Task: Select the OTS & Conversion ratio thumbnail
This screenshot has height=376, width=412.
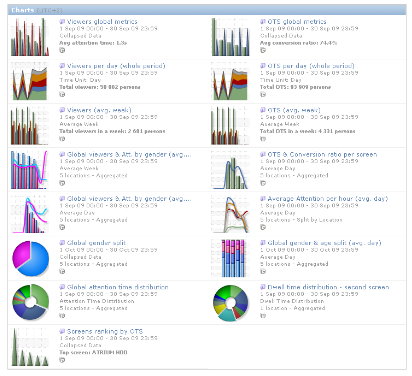Action: [x=231, y=170]
